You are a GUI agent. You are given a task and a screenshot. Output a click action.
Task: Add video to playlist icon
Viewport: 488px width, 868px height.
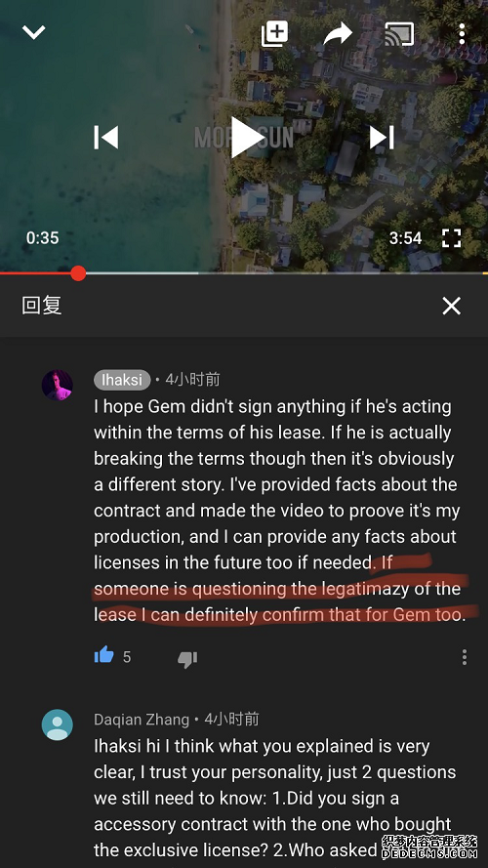click(x=275, y=34)
